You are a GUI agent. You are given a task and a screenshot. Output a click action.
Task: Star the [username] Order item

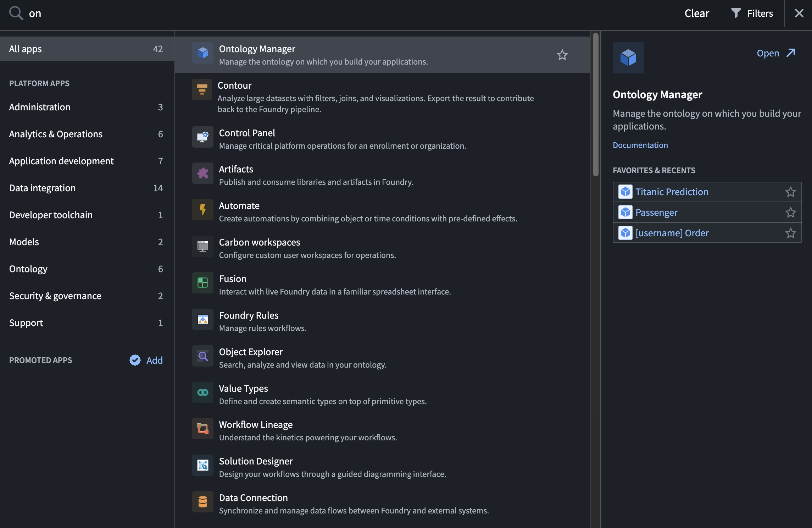click(791, 233)
